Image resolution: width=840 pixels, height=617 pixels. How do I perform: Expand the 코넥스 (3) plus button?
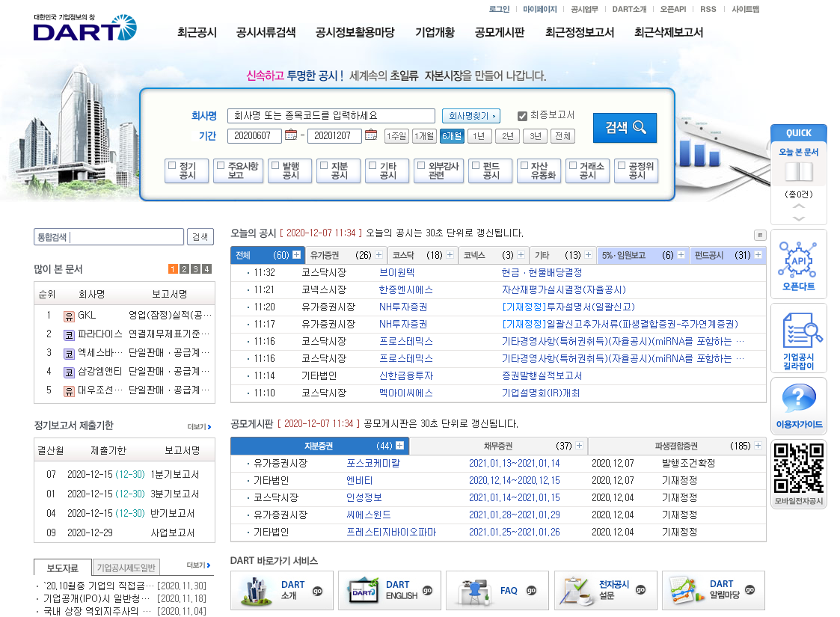521,255
